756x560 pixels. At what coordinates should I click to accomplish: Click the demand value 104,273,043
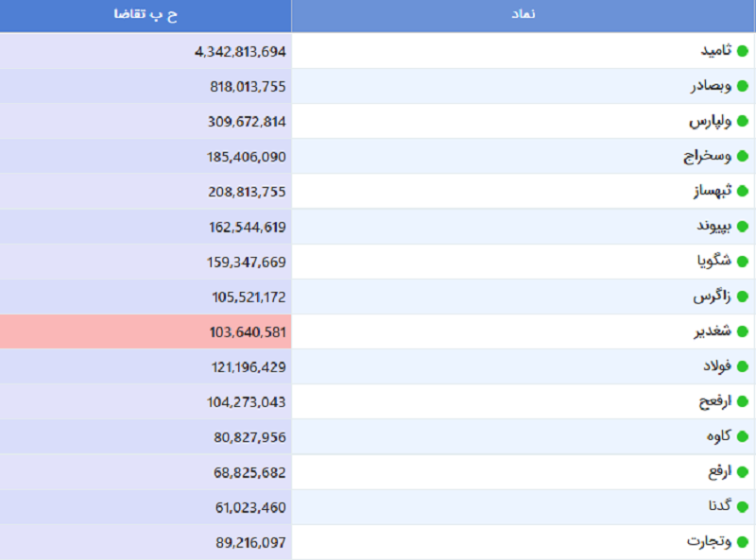pyautogui.click(x=247, y=401)
